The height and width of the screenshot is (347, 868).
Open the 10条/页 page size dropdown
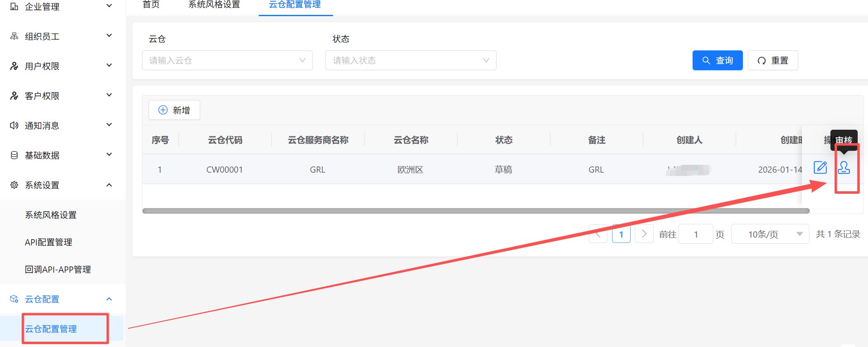click(770, 234)
